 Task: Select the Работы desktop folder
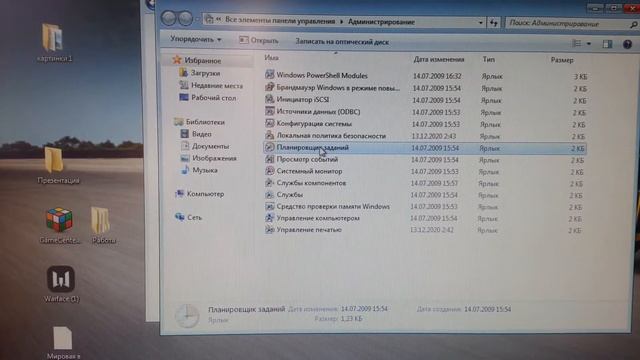tap(102, 225)
